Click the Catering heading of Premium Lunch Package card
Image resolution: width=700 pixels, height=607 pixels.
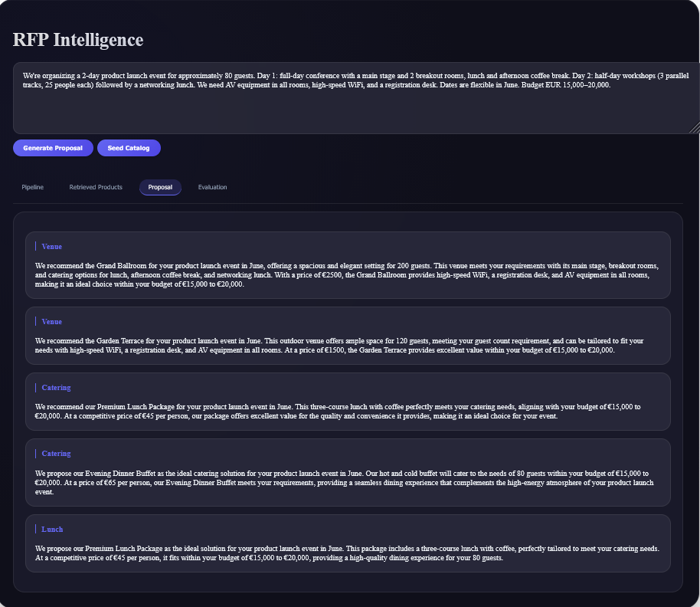pos(56,388)
